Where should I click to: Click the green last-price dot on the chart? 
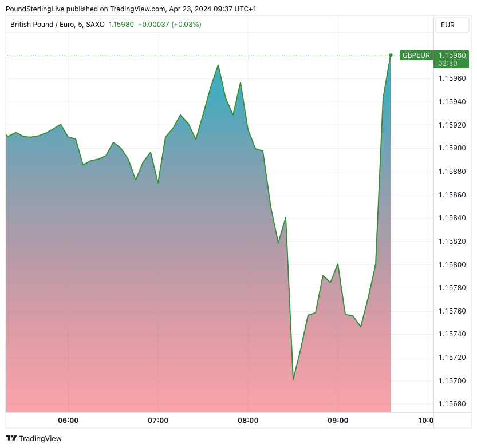pyautogui.click(x=391, y=55)
